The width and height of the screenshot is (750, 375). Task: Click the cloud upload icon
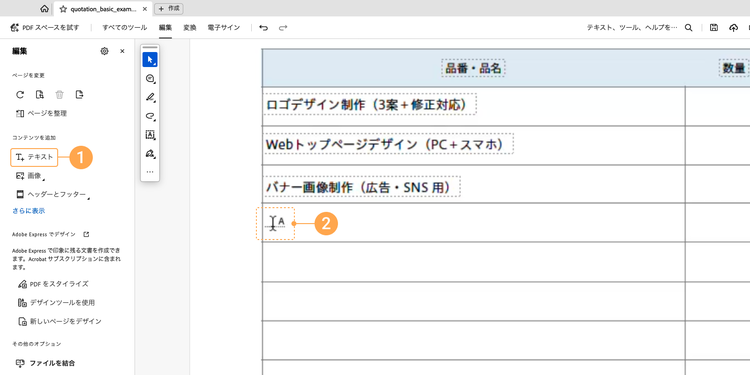(x=734, y=28)
